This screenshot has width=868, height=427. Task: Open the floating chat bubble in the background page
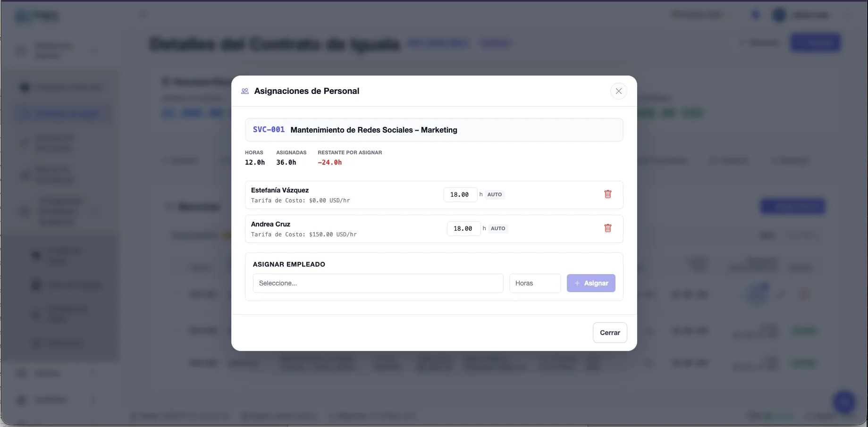pos(844,402)
